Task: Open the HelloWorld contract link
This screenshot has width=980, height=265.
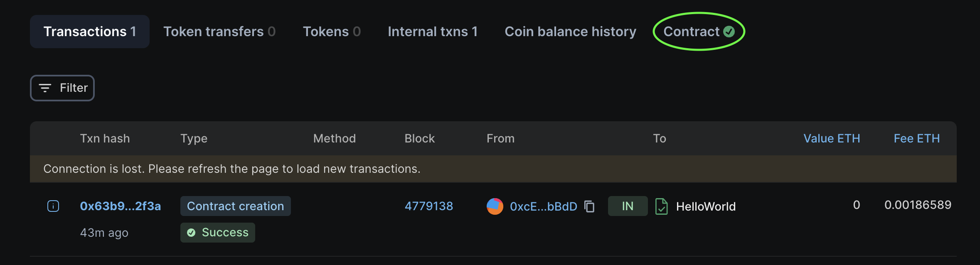Action: [x=706, y=206]
